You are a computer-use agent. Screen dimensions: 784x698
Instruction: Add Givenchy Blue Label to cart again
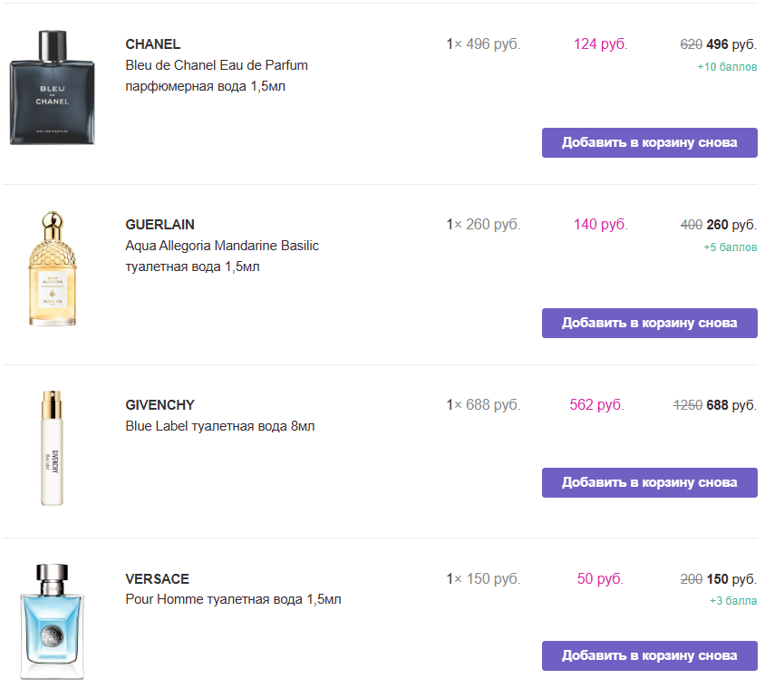pos(649,482)
